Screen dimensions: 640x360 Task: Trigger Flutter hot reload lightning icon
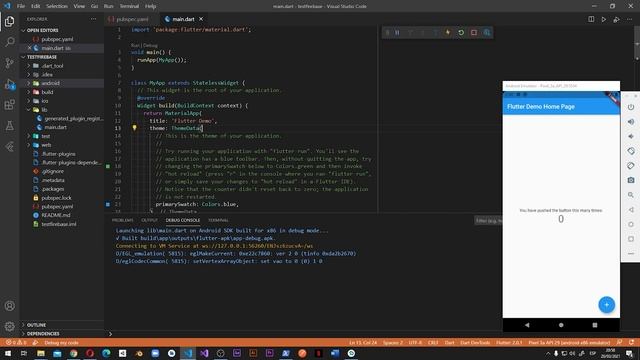click(448, 33)
